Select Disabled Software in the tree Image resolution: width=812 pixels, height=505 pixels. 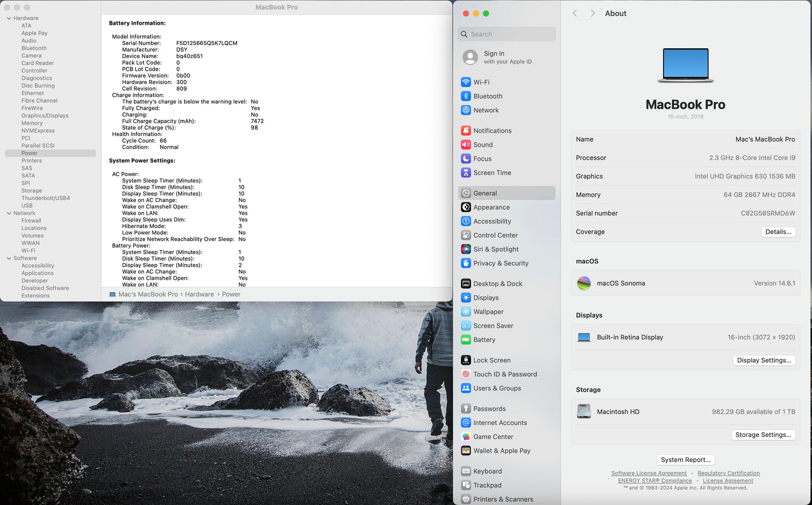[46, 288]
